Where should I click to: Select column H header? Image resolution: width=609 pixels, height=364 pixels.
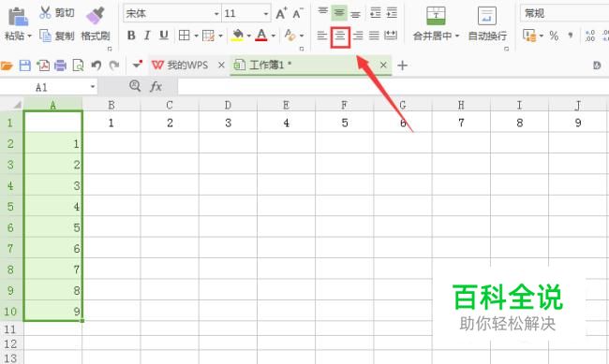point(461,105)
